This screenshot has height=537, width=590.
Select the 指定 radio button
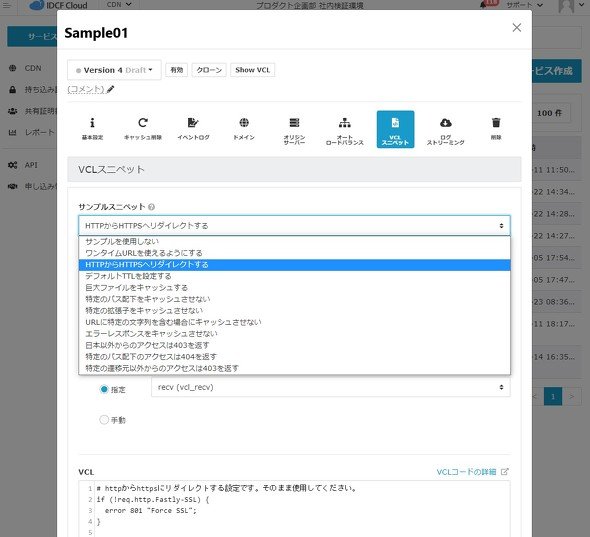[104, 389]
